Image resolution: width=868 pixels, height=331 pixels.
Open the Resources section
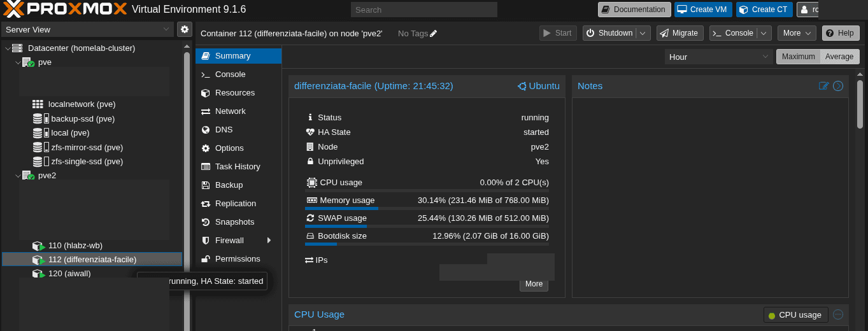tap(239, 93)
